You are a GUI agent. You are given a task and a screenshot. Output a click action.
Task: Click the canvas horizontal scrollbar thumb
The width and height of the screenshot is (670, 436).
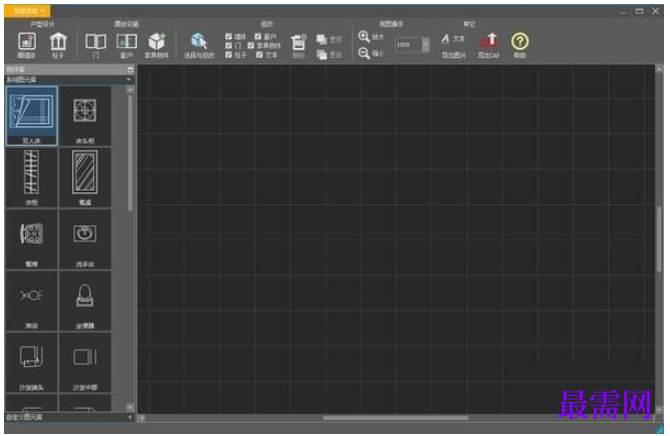click(x=395, y=418)
